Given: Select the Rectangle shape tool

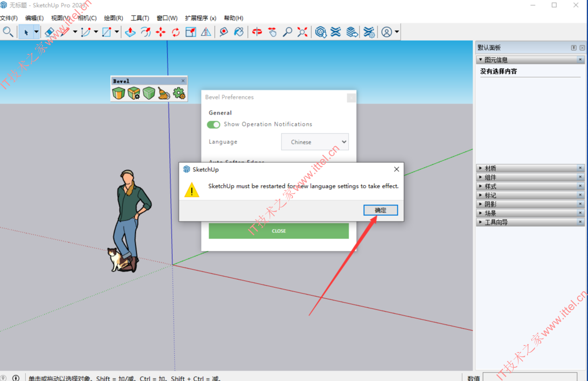Looking at the screenshot, I should (x=106, y=32).
